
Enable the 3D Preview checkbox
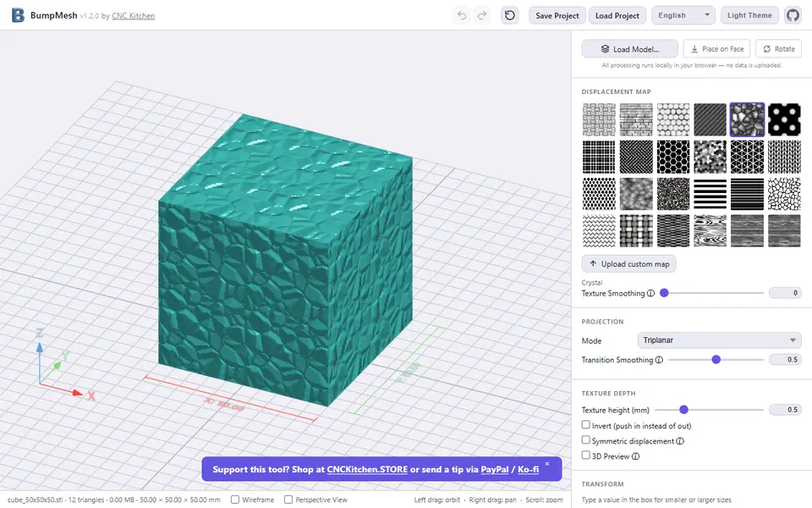(x=585, y=456)
